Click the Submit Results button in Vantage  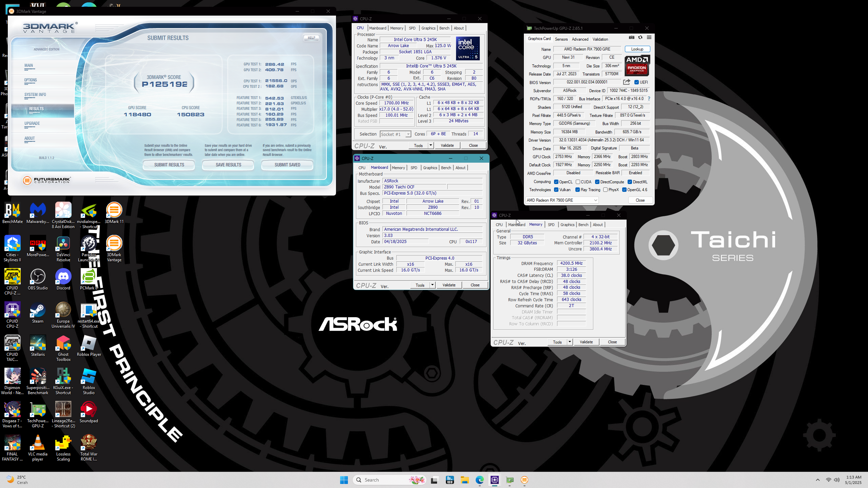(169, 165)
